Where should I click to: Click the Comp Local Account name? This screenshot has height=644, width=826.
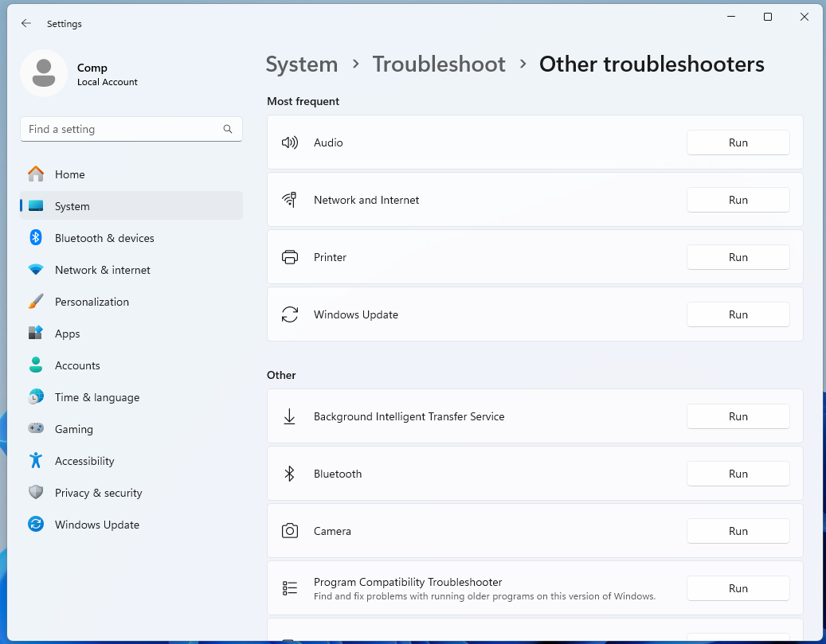point(107,74)
